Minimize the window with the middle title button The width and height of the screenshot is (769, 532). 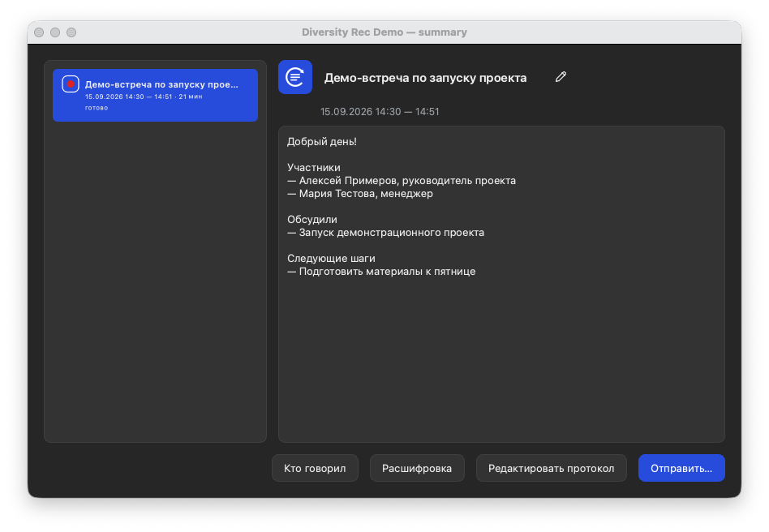pyautogui.click(x=55, y=32)
